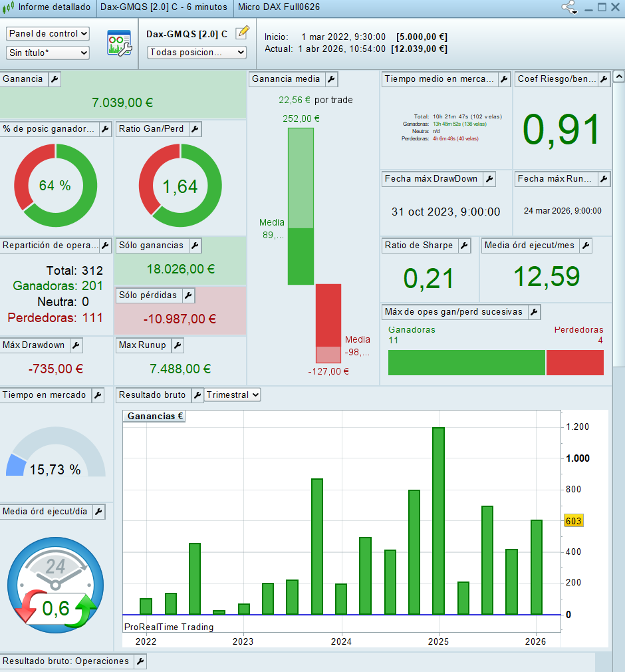Click the pencil icon to edit strategy name
Image resolution: width=625 pixels, height=672 pixels.
[x=243, y=32]
